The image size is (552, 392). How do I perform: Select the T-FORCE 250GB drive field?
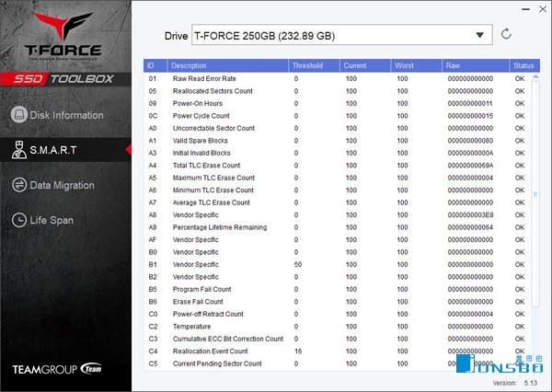tap(342, 35)
